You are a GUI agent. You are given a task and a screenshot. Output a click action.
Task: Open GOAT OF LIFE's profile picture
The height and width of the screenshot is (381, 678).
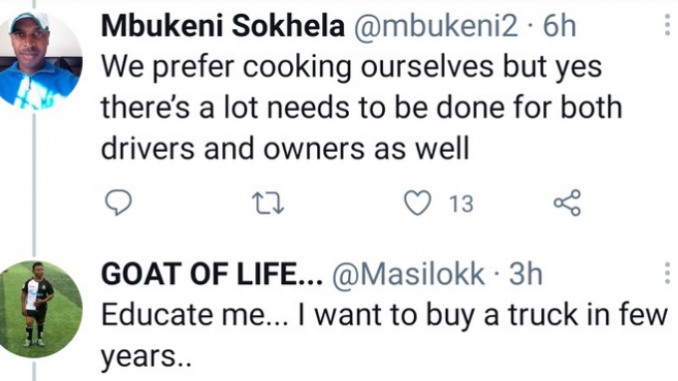41,310
